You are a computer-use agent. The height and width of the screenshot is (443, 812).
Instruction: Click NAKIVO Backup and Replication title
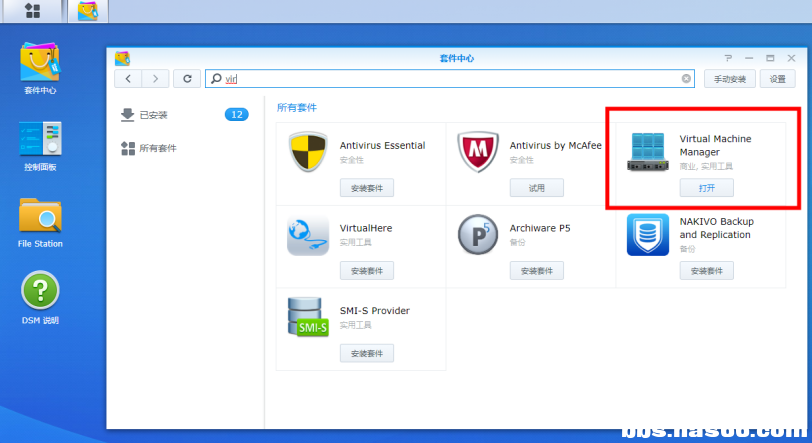(x=716, y=228)
